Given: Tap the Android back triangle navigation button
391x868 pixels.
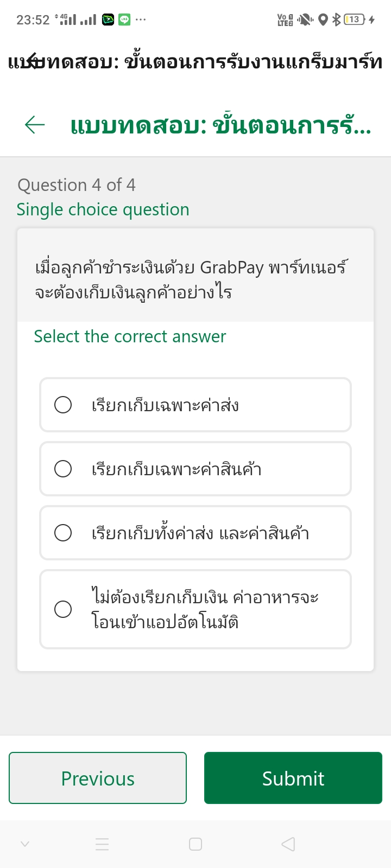Looking at the screenshot, I should tap(288, 844).
